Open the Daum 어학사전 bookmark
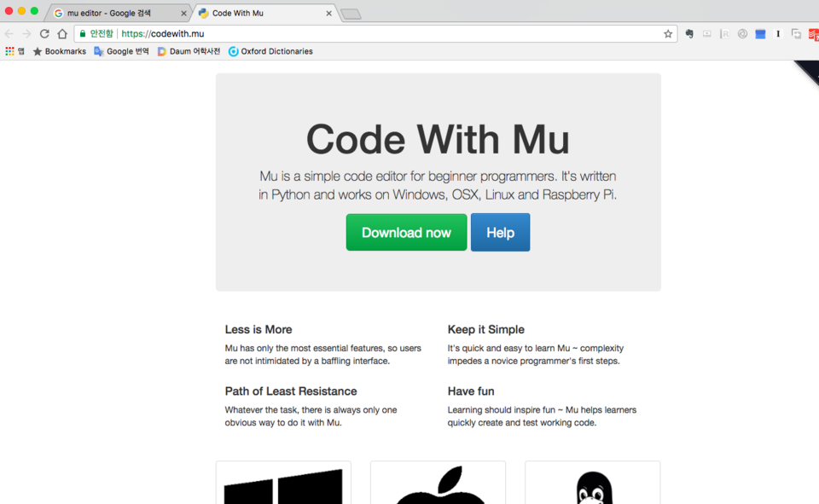Viewport: 819px width, 504px height. pyautogui.click(x=189, y=51)
